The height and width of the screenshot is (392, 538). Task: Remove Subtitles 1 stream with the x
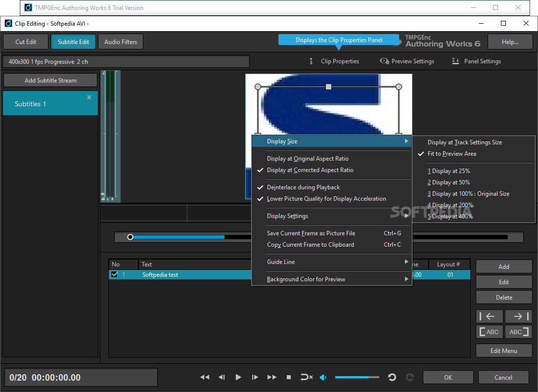tap(89, 97)
